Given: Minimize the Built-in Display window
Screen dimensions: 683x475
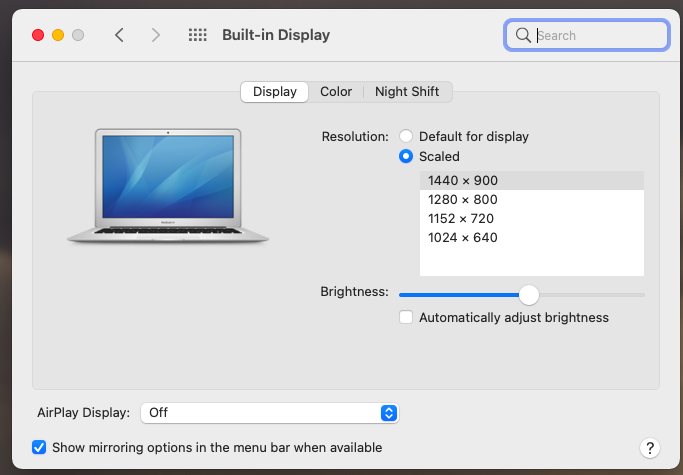Looking at the screenshot, I should coord(58,35).
